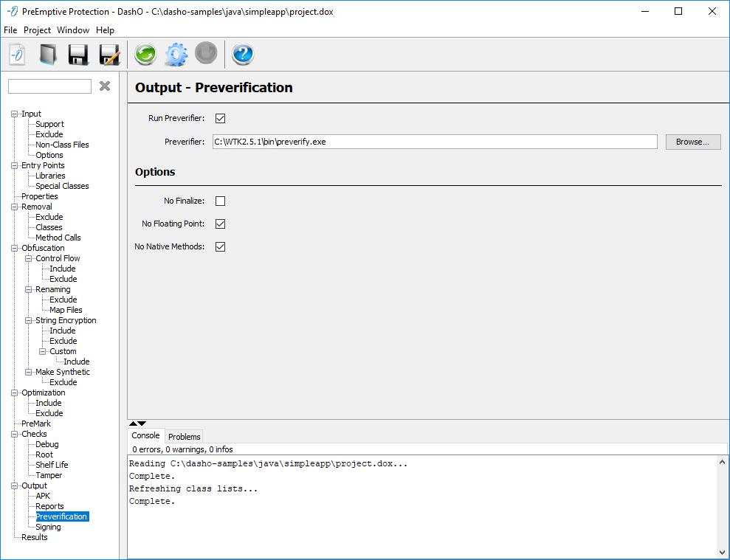Image resolution: width=730 pixels, height=560 pixels.
Task: Enable the No Finalize option
Action: pos(220,201)
